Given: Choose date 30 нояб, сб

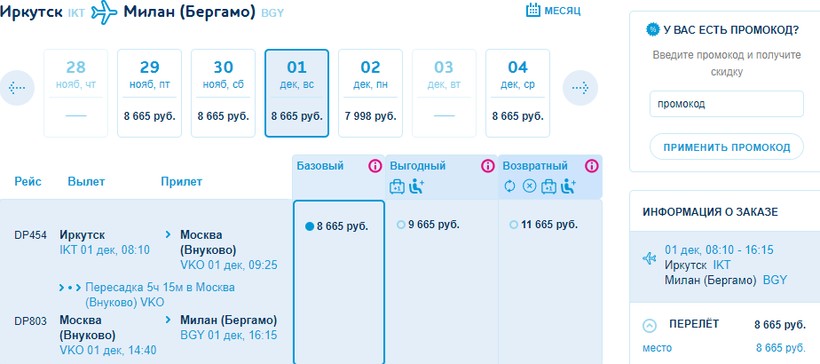Looking at the screenshot, I should point(223,93).
